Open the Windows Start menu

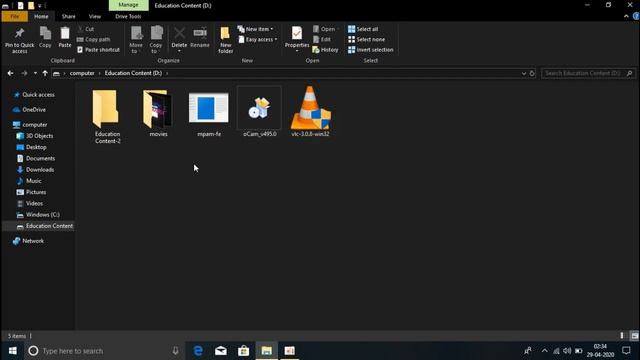click(x=12, y=351)
